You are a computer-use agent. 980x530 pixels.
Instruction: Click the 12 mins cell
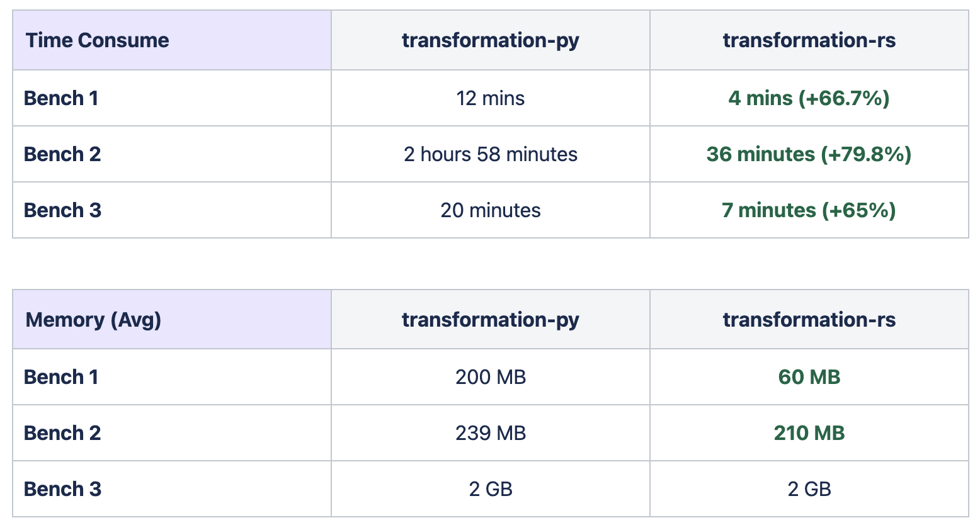click(490, 98)
